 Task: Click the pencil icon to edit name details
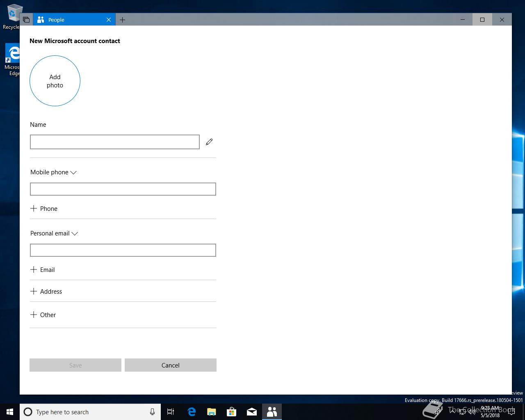click(209, 142)
